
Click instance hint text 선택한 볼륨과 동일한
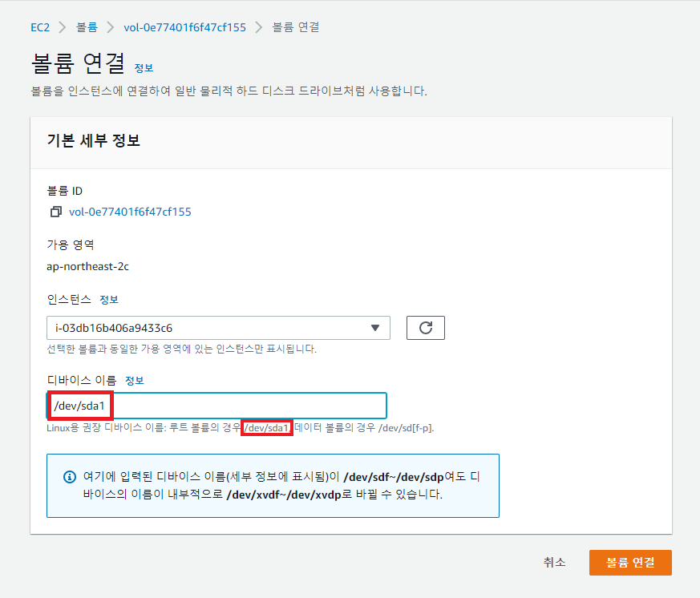pyautogui.click(x=182, y=349)
